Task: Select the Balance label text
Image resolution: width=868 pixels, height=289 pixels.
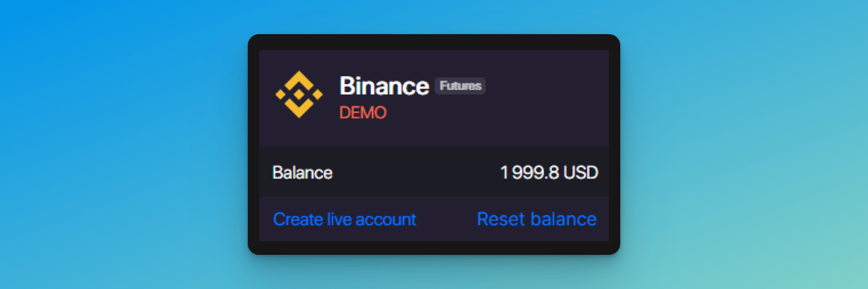Action: pos(302,172)
